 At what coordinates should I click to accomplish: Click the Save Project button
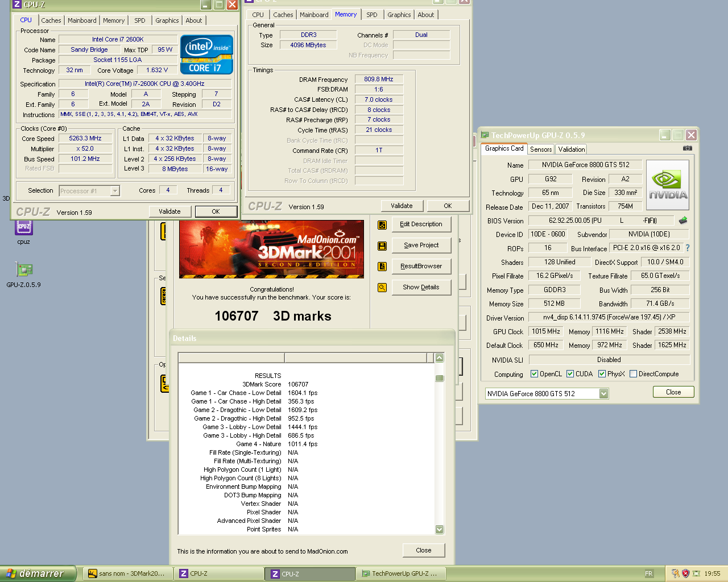click(x=421, y=245)
